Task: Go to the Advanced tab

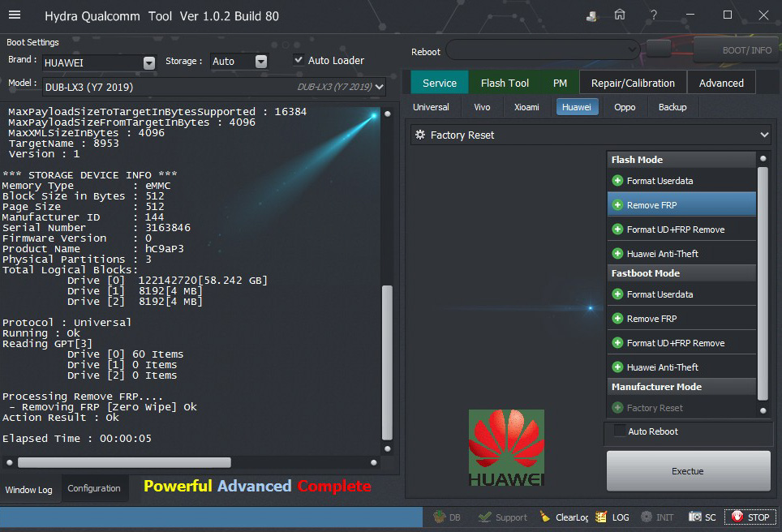Action: [721, 83]
